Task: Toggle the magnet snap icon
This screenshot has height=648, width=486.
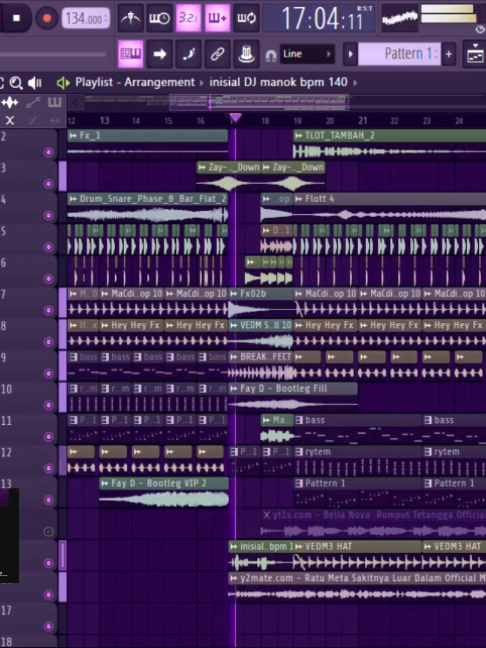Action: (271, 55)
